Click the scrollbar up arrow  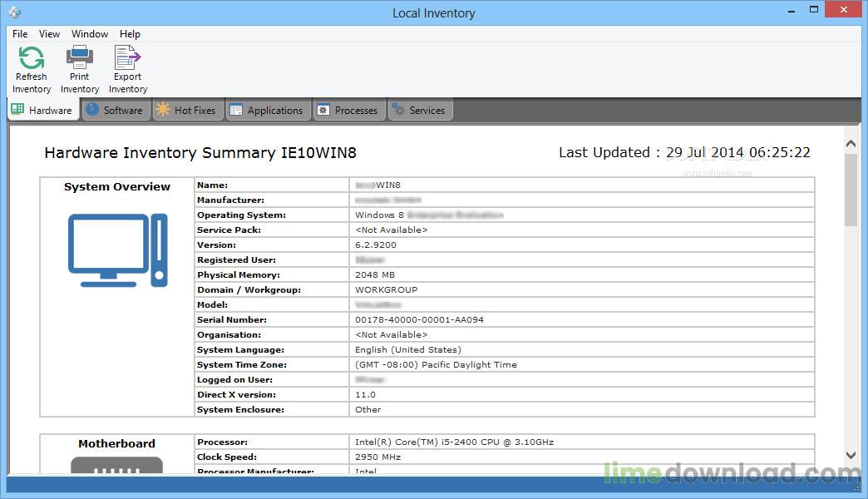pos(851,143)
